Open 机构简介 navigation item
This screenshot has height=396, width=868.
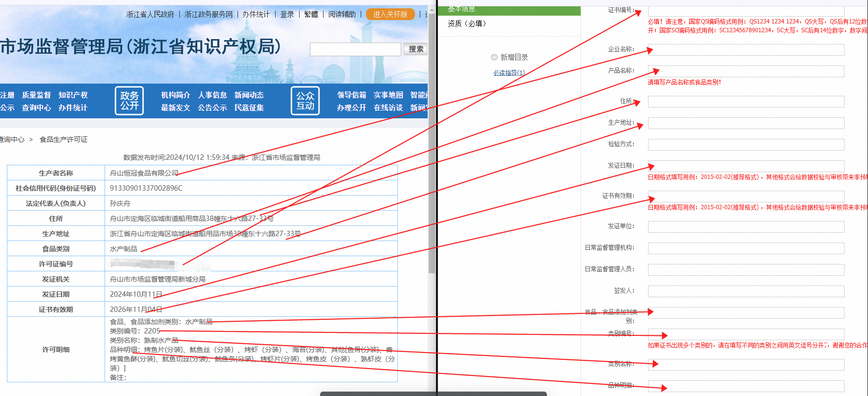tap(175, 95)
